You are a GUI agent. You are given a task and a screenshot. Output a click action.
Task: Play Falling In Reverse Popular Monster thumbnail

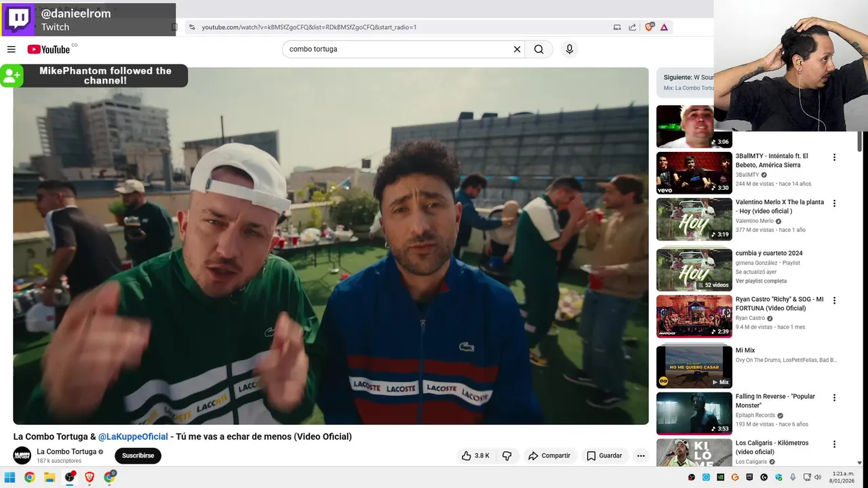tap(694, 413)
